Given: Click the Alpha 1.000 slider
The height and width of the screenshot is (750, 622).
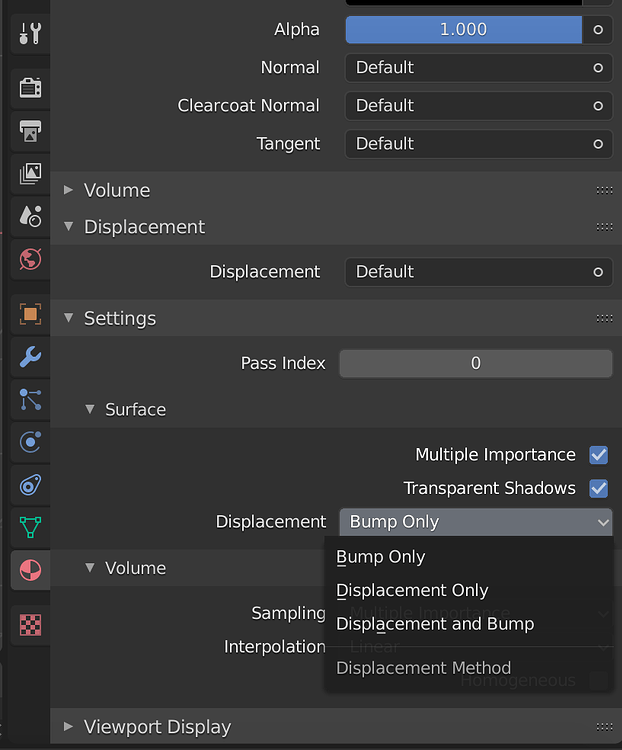Looking at the screenshot, I should (464, 30).
